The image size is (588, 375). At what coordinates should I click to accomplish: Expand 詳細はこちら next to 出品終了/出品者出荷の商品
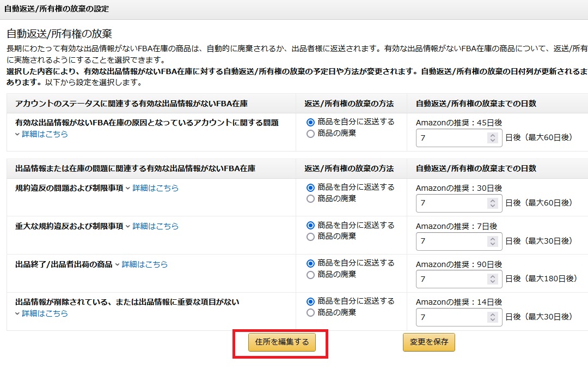[144, 264]
